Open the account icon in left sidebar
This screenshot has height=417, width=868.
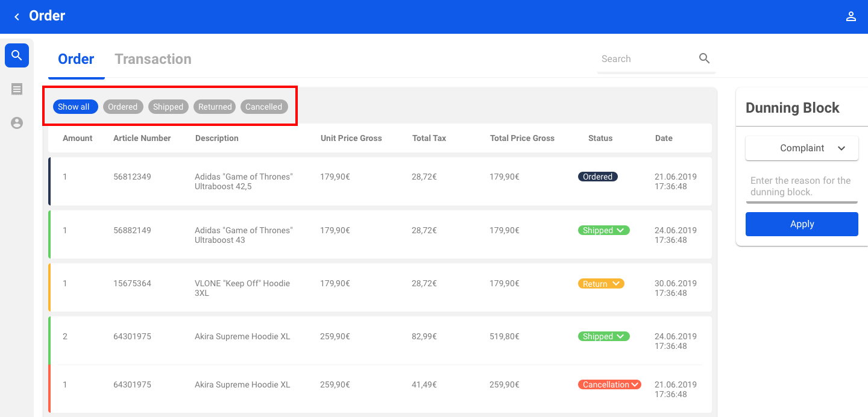pos(17,123)
